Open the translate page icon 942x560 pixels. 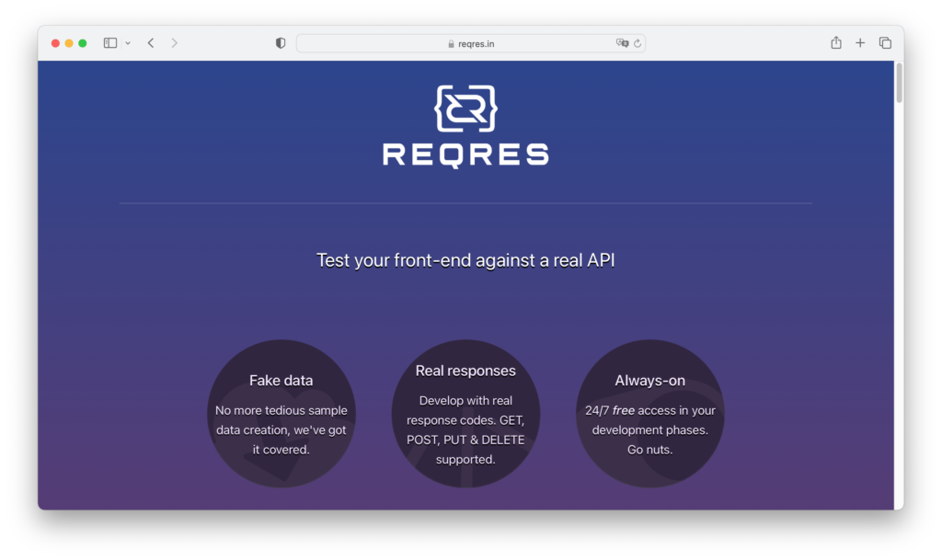pos(622,43)
